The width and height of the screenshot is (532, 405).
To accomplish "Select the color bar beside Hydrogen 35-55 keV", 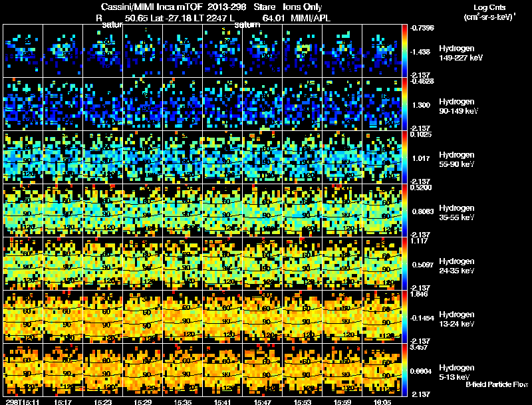I will [404, 211].
